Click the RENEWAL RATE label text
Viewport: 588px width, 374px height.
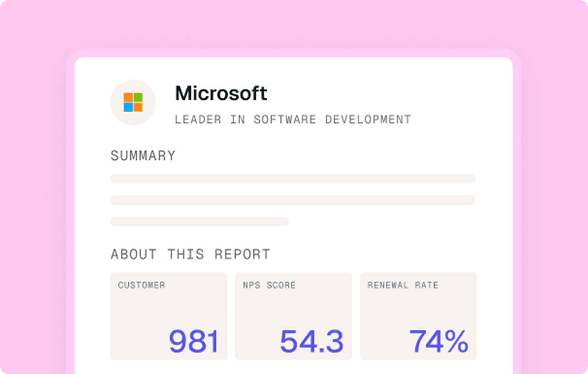pyautogui.click(x=403, y=285)
